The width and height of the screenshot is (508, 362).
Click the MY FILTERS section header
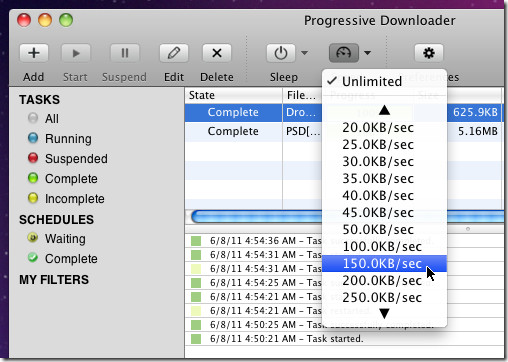pyautogui.click(x=54, y=280)
